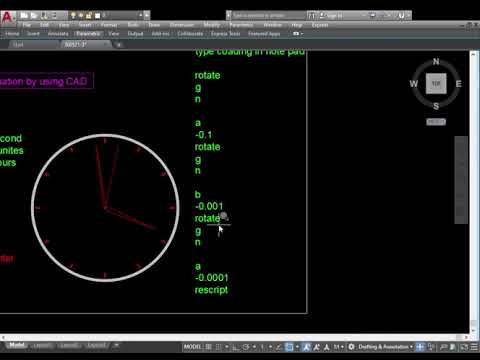Open the Draw menu
This screenshot has width=480, height=360.
(154, 25)
